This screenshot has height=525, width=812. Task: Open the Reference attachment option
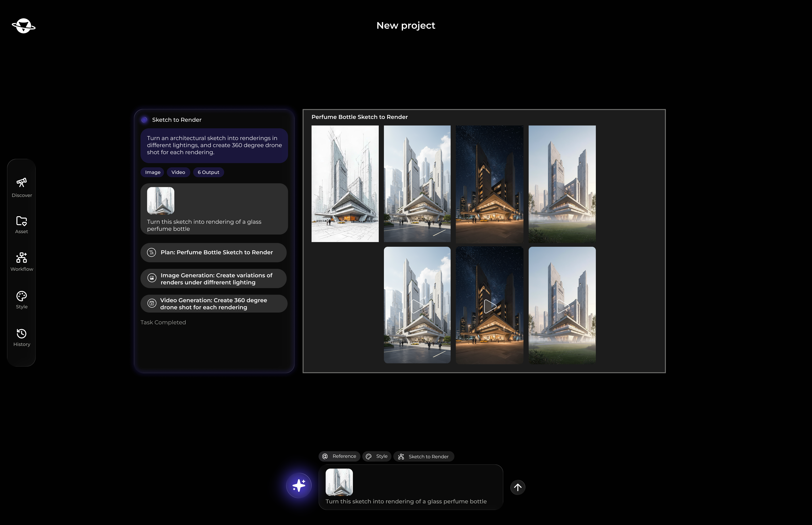click(x=339, y=456)
